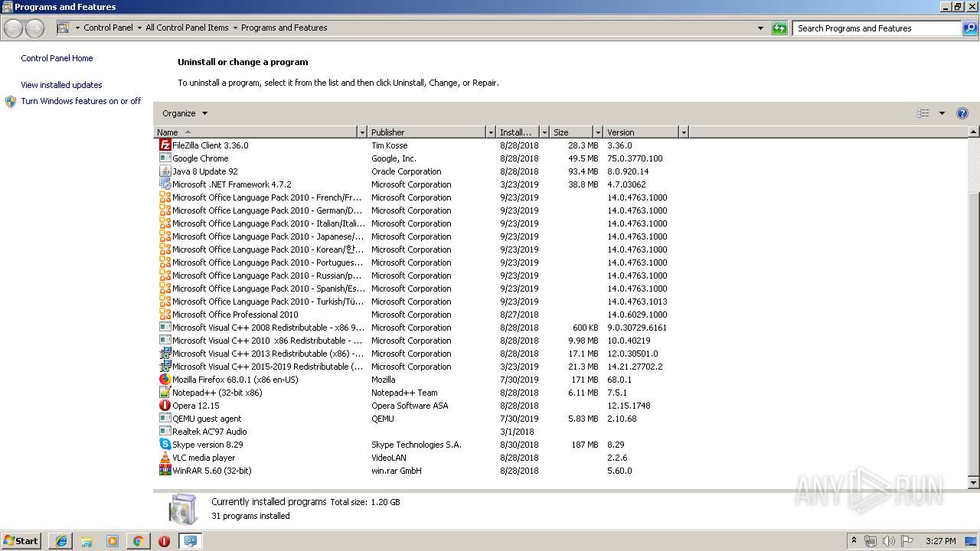Open the Installed On column filter dropdown
This screenshot has height=551, width=980.
(544, 132)
